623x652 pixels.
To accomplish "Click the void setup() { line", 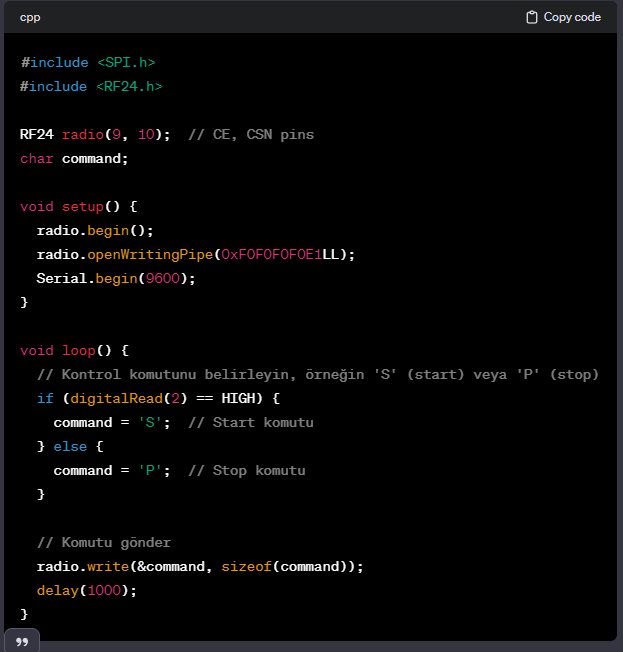I will [x=79, y=206].
